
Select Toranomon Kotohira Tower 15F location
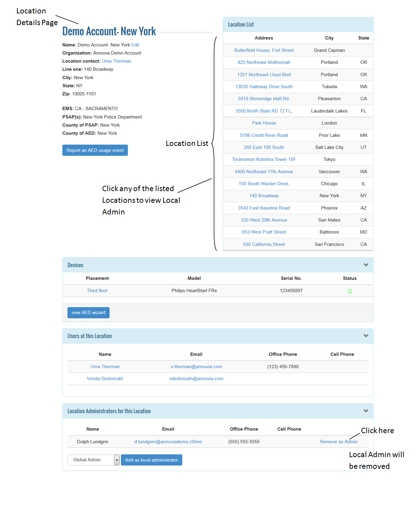(x=264, y=159)
